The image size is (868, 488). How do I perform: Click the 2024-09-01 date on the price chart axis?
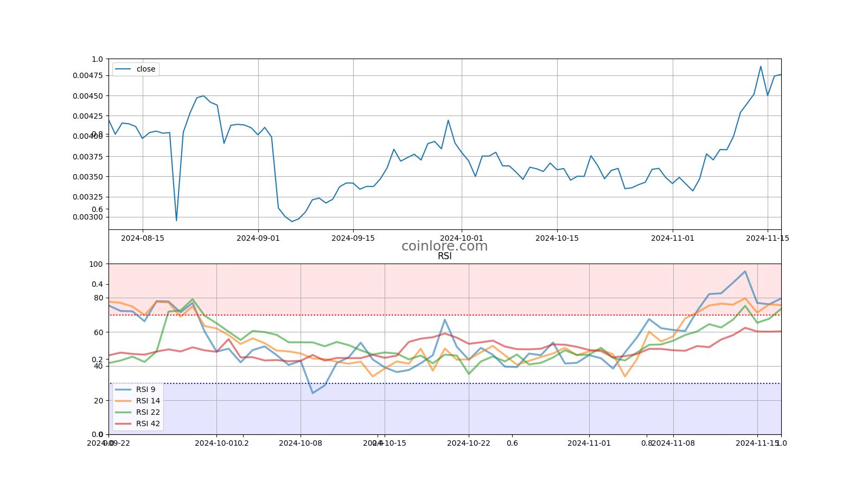coord(258,238)
